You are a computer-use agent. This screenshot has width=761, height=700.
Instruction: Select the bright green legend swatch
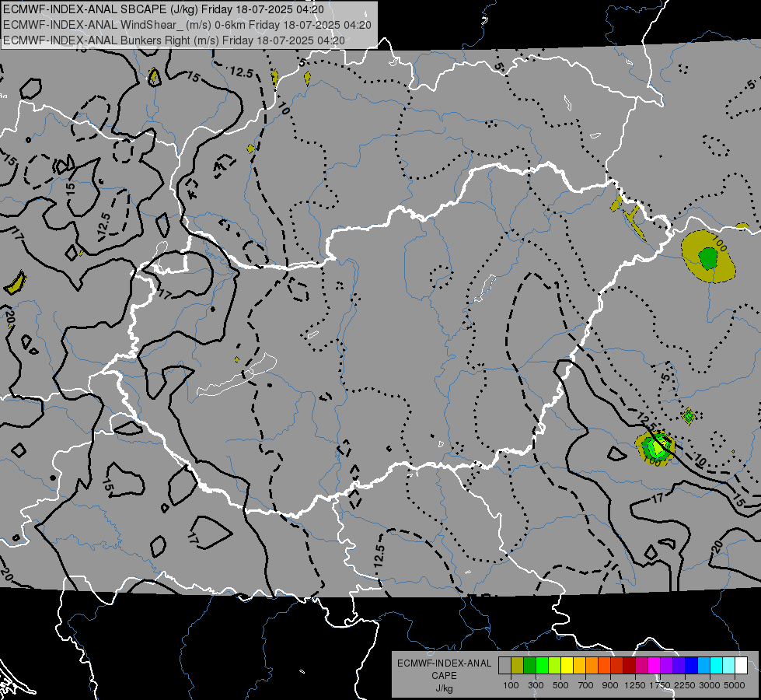542,666
